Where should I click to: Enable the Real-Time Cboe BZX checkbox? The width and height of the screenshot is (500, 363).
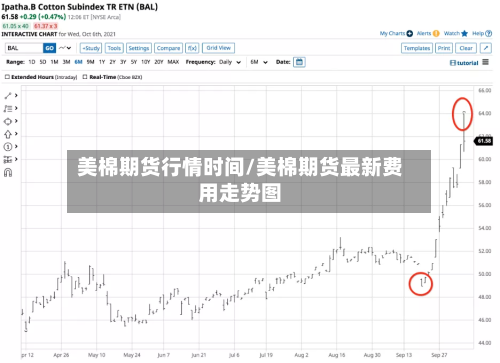[x=85, y=77]
